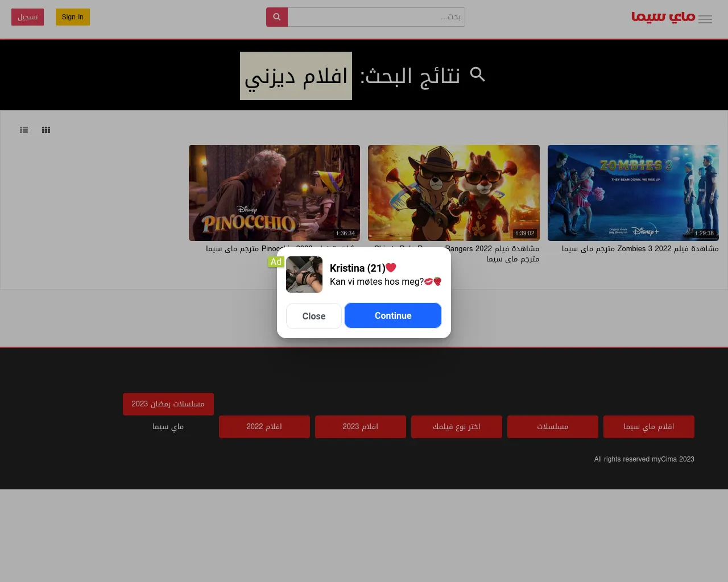
Task: Click the Sign In button
Action: pos(73,17)
